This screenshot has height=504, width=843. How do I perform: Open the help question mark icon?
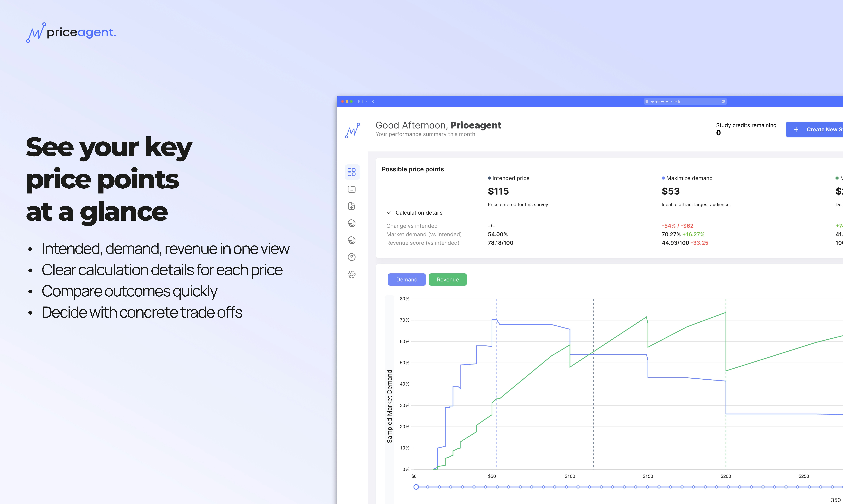(351, 257)
